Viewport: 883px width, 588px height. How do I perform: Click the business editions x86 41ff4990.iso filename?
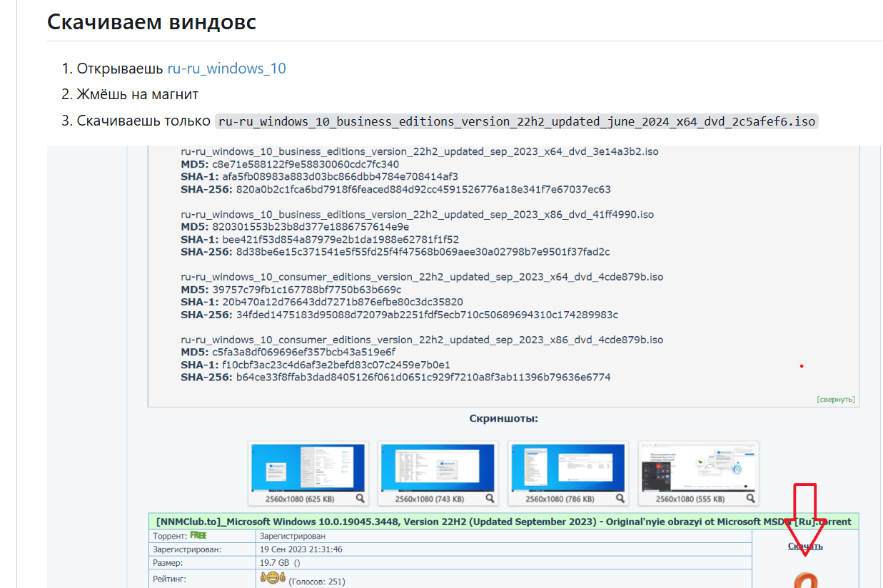coord(418,214)
